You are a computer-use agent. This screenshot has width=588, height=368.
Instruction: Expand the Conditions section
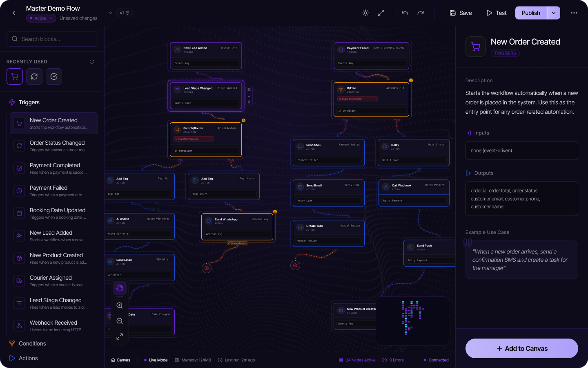coord(32,343)
